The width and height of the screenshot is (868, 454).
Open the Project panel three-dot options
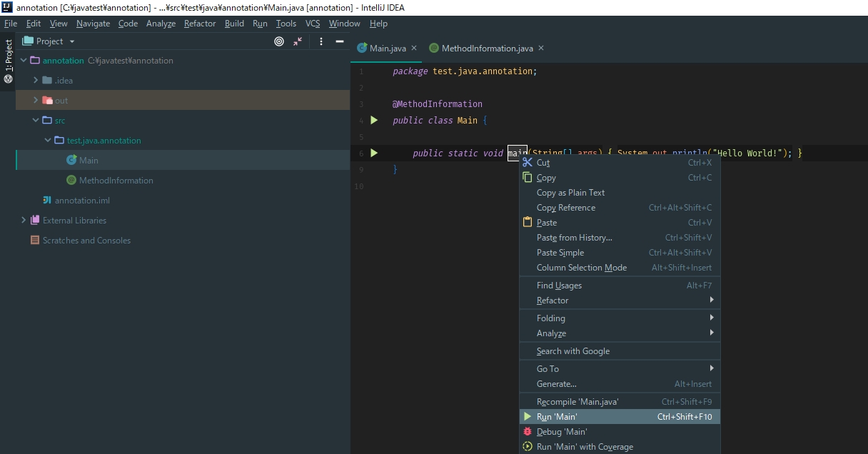[321, 41]
